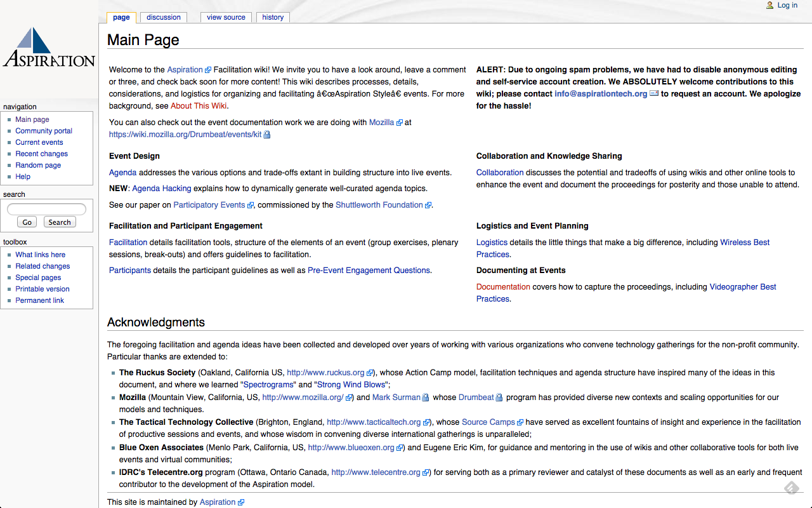This screenshot has width=812, height=508.
Task: Open the Participatory Events paper link
Action: click(x=209, y=205)
